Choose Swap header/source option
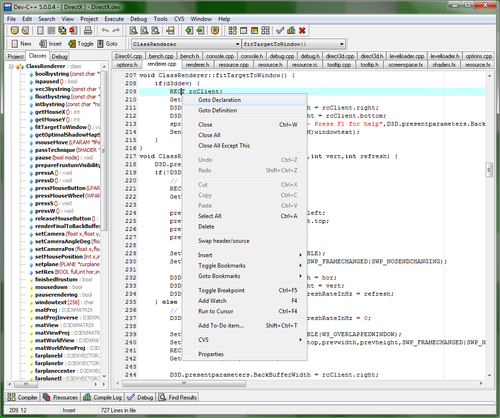 click(245, 241)
